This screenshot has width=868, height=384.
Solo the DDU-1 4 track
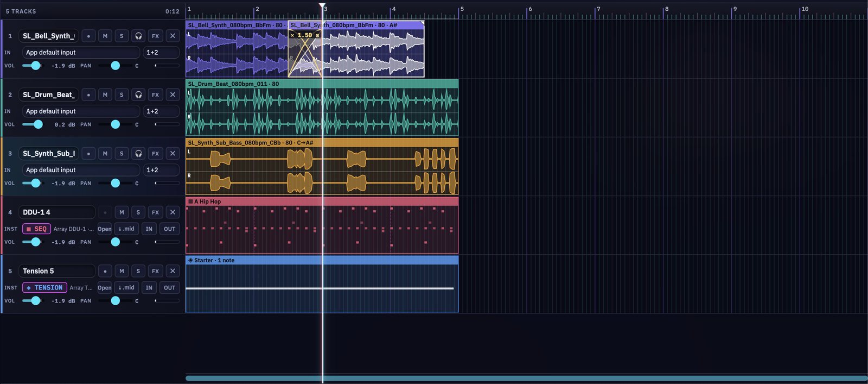pos(138,212)
